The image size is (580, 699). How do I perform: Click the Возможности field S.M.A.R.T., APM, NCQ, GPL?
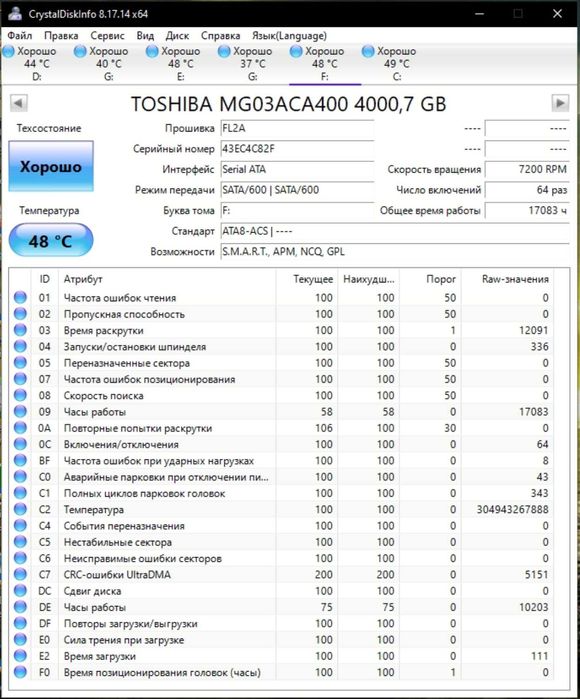395,251
